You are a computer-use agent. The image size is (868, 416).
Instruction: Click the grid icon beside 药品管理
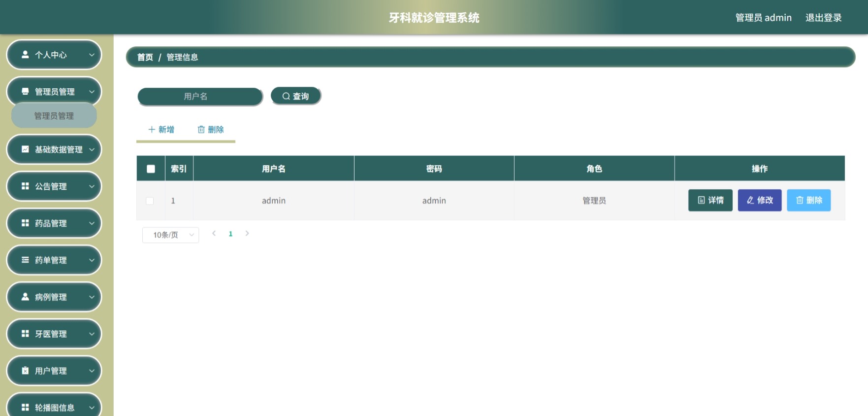pos(25,223)
